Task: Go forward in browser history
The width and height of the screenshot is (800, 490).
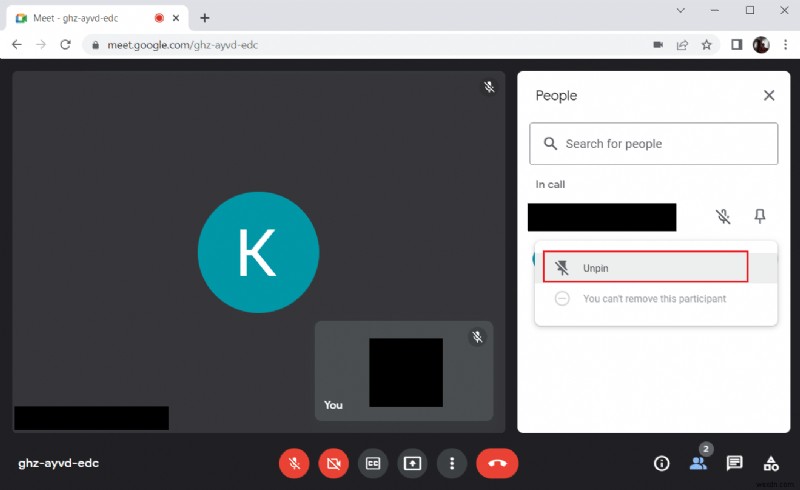Action: click(41, 45)
